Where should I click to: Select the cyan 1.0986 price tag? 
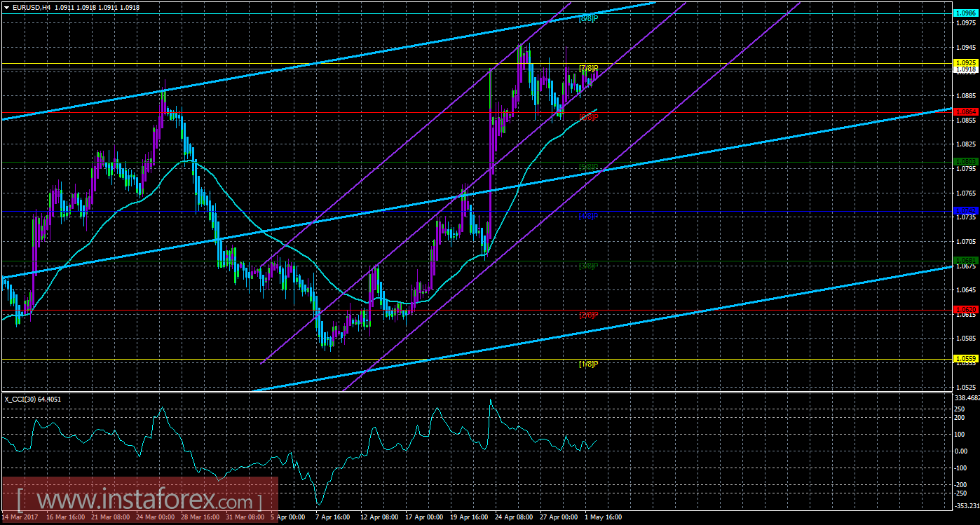965,13
